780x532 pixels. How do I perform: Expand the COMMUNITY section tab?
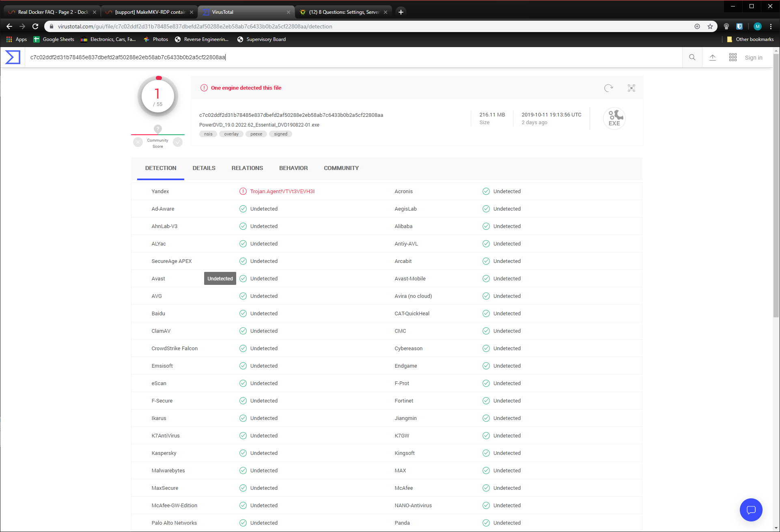pos(341,168)
